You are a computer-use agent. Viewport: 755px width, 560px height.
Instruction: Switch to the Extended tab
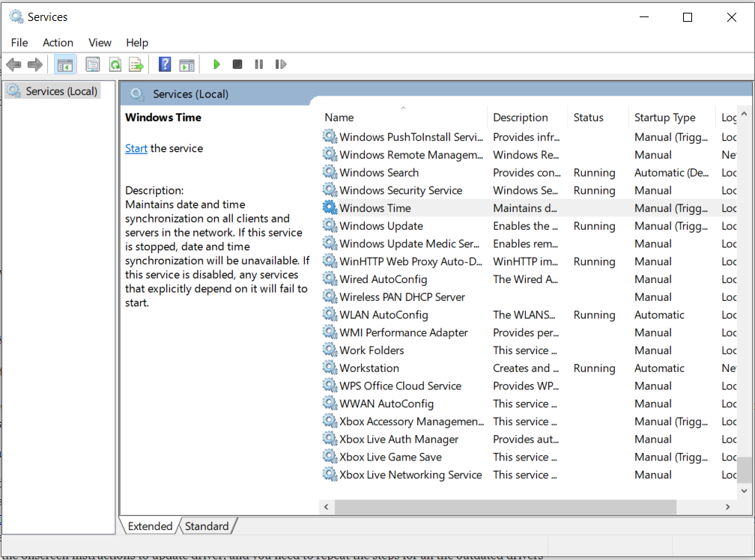pyautogui.click(x=150, y=526)
